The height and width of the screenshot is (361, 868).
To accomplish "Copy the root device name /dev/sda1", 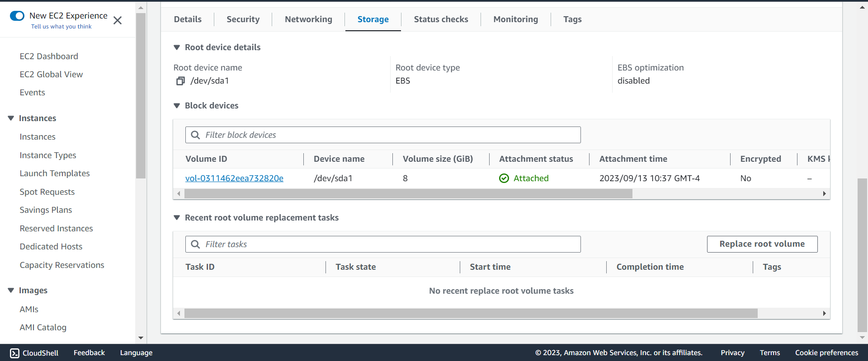I will [180, 81].
